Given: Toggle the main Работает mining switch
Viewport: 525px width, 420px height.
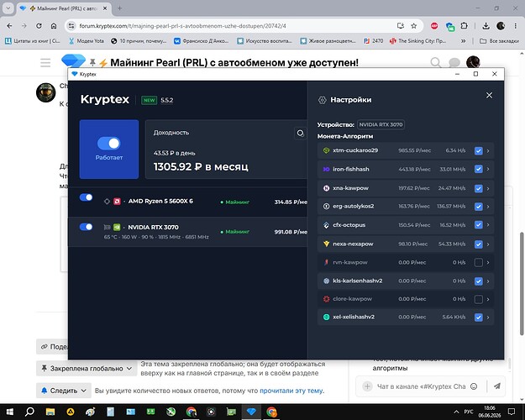Looking at the screenshot, I should click(109, 144).
